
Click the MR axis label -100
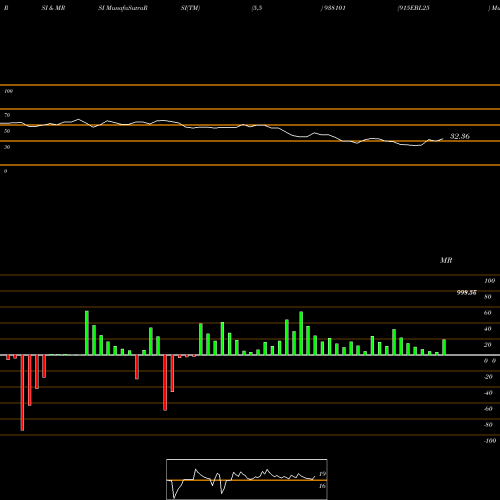coord(489,441)
